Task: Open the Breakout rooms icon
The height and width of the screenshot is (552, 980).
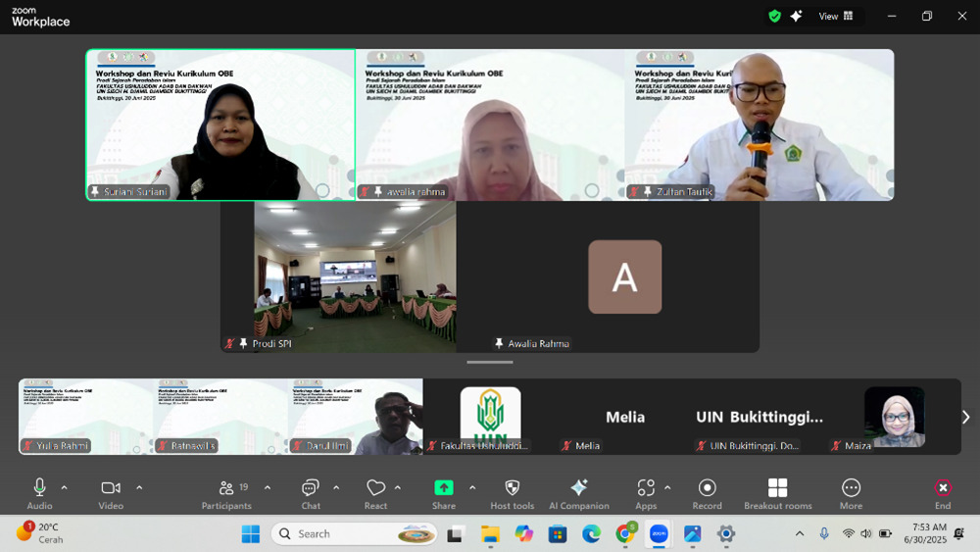Action: [777, 488]
